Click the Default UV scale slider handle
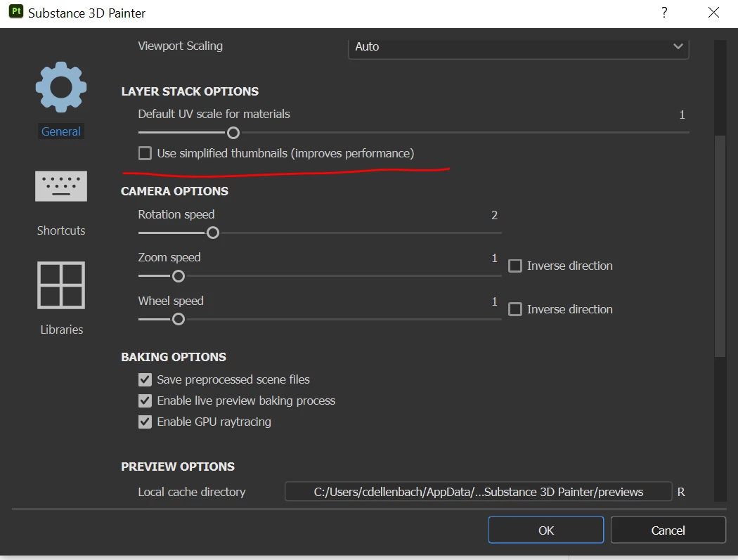 (233, 134)
